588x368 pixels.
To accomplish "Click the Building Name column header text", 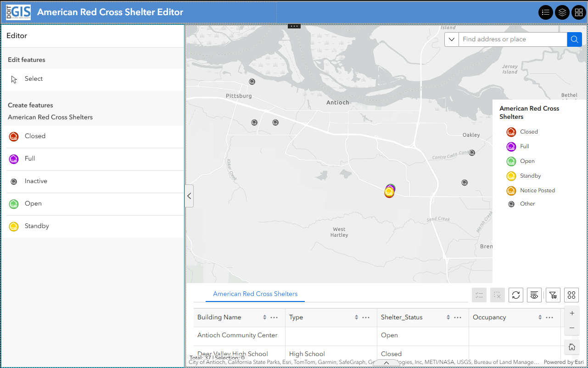I will coord(219,318).
